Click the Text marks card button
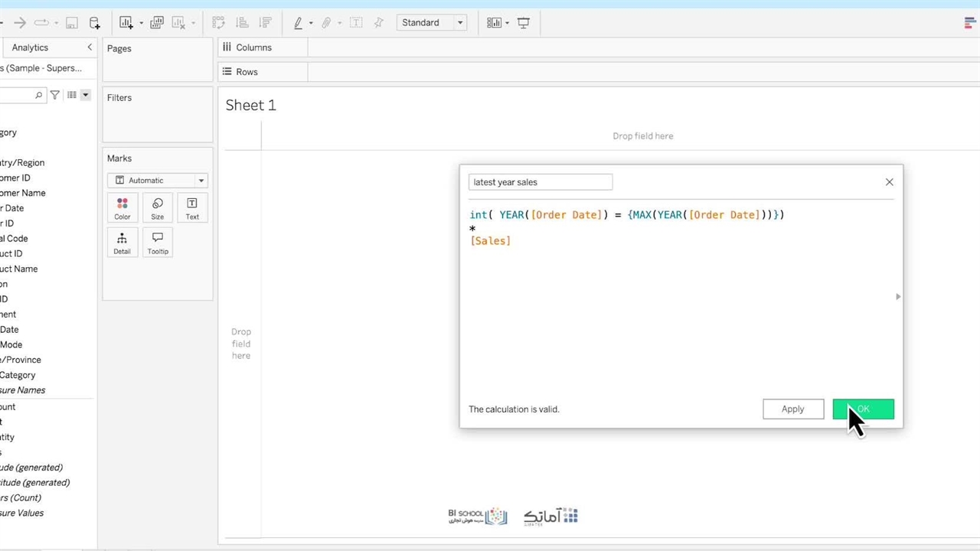Image resolution: width=980 pixels, height=551 pixels. pos(192,208)
